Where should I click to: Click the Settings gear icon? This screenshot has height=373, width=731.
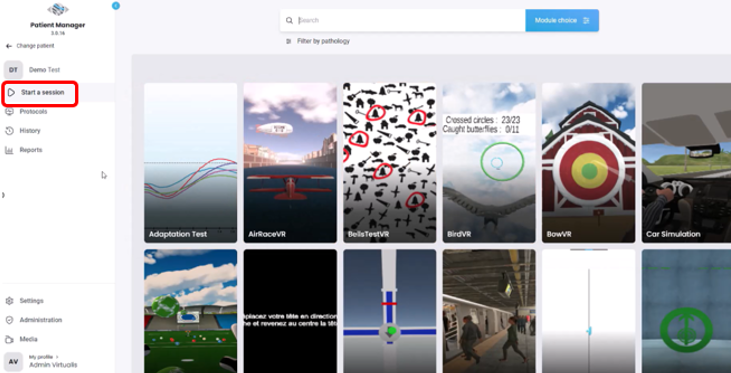point(9,301)
